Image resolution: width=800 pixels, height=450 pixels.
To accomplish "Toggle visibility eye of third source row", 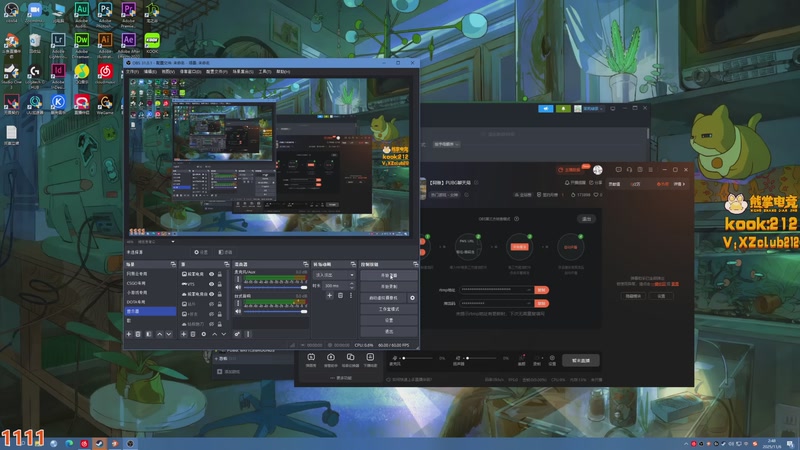I will pyautogui.click(x=211, y=294).
